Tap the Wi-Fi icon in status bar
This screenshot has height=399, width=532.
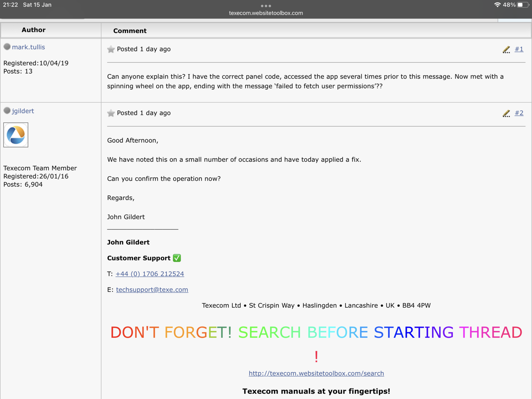click(497, 5)
